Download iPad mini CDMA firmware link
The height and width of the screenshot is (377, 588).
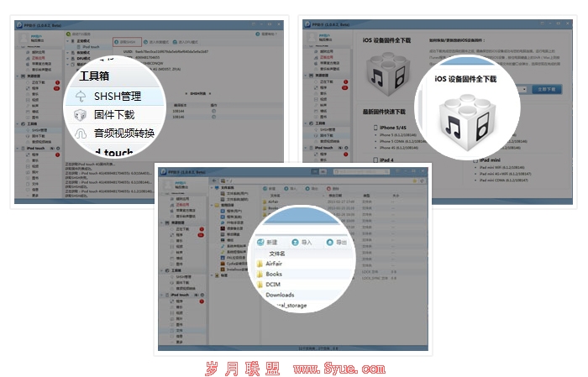504,181
